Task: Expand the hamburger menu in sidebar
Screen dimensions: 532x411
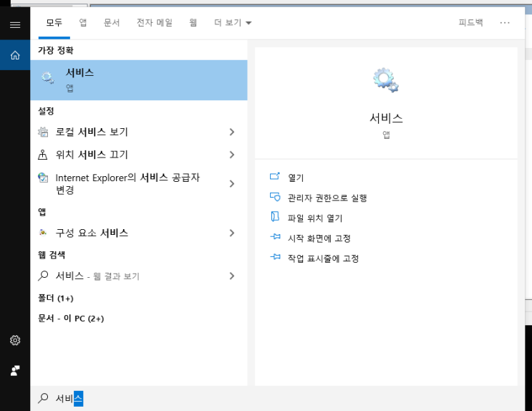Action: pyautogui.click(x=15, y=25)
